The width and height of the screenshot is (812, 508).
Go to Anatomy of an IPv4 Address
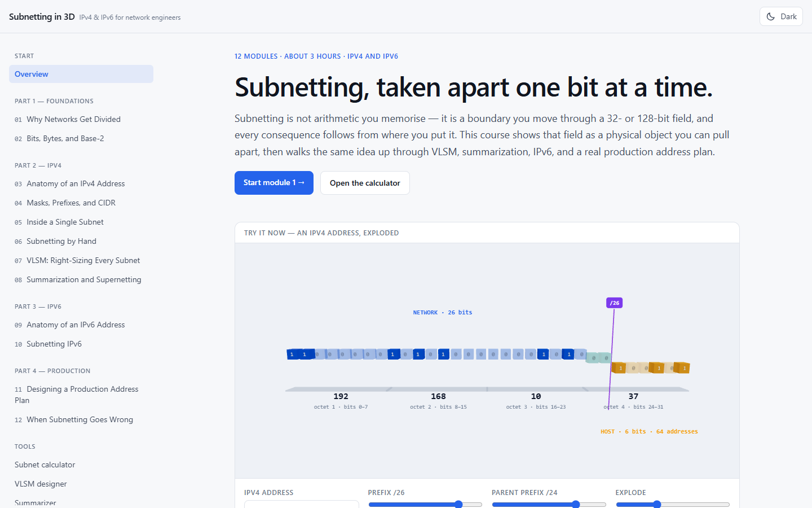[x=81, y=183]
